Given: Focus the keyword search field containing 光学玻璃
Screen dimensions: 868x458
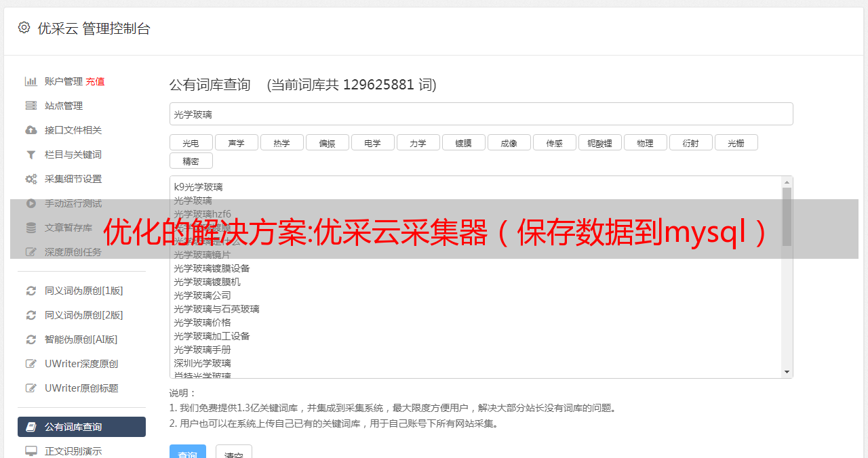Looking at the screenshot, I should point(481,114).
